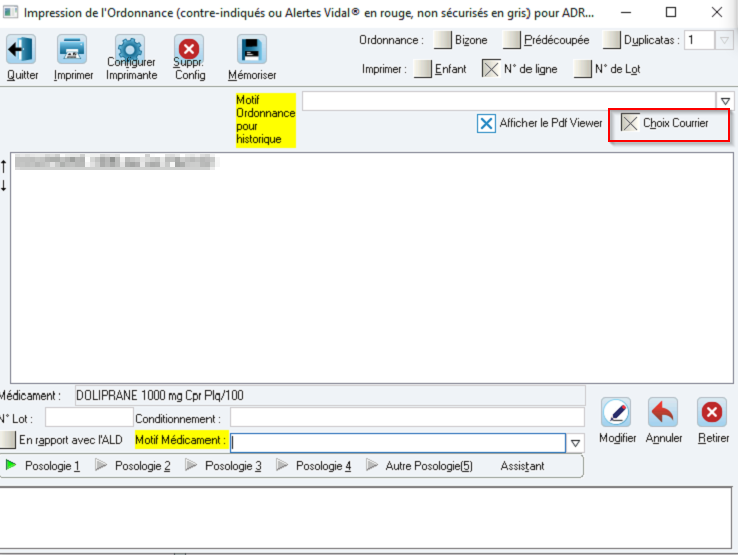Screen dimensions: 738x555
Task: Open the posologie Assistant
Action: (522, 466)
